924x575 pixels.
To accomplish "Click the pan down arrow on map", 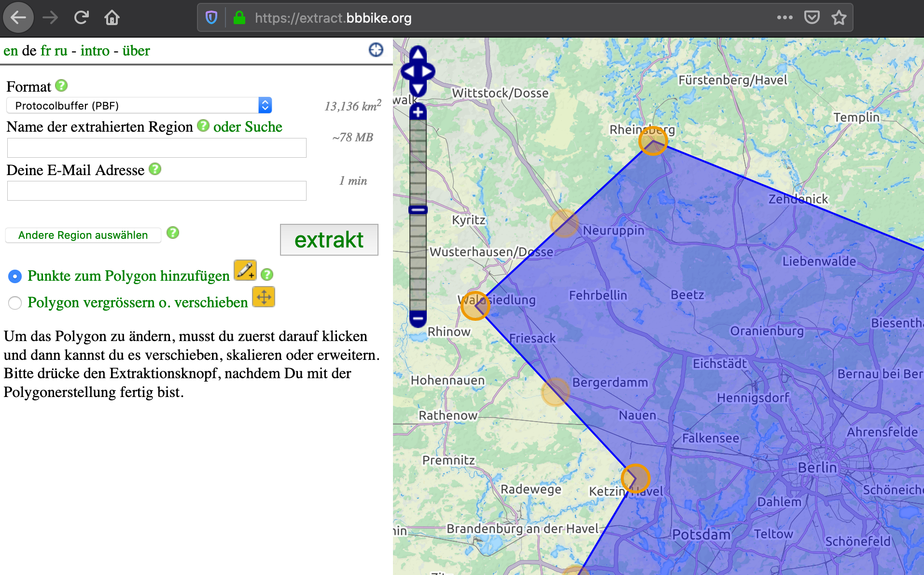I will point(418,89).
